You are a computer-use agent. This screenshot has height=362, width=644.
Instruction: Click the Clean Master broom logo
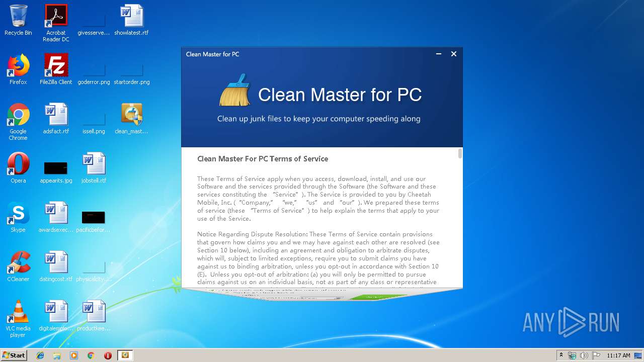(235, 90)
